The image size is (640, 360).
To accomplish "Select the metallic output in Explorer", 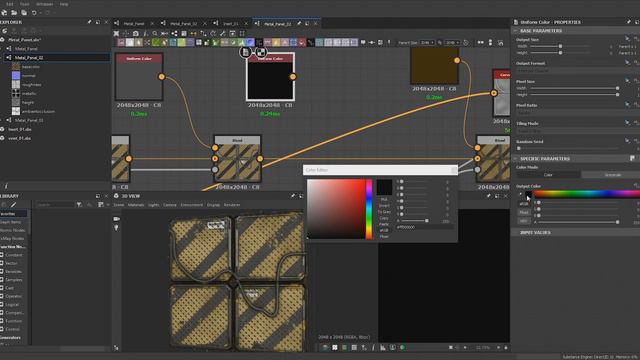I will point(29,93).
